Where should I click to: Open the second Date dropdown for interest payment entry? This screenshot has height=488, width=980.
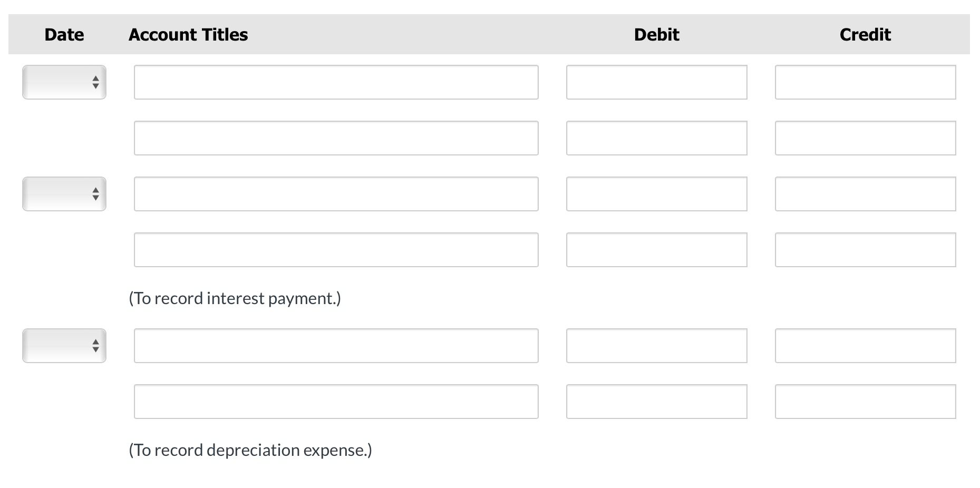point(63,194)
